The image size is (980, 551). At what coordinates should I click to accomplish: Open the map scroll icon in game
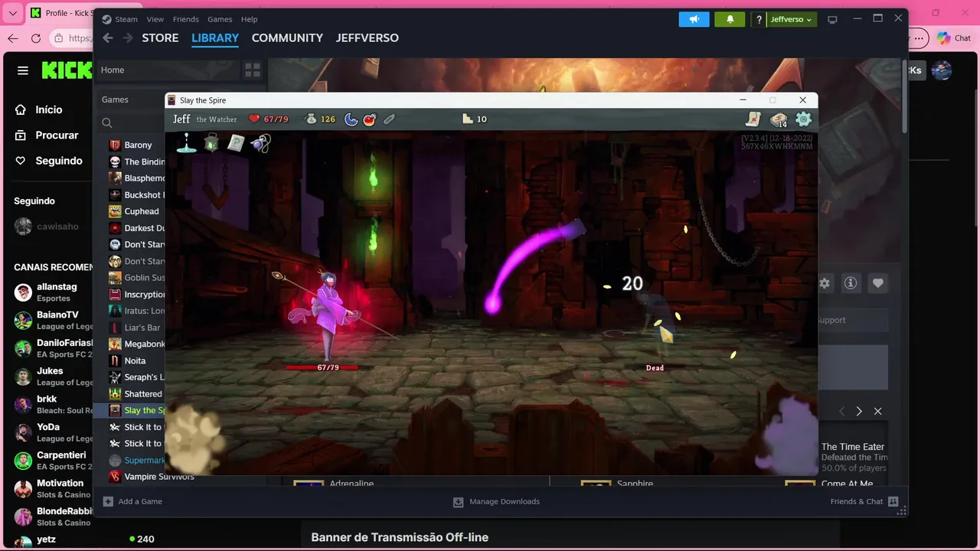(x=753, y=119)
